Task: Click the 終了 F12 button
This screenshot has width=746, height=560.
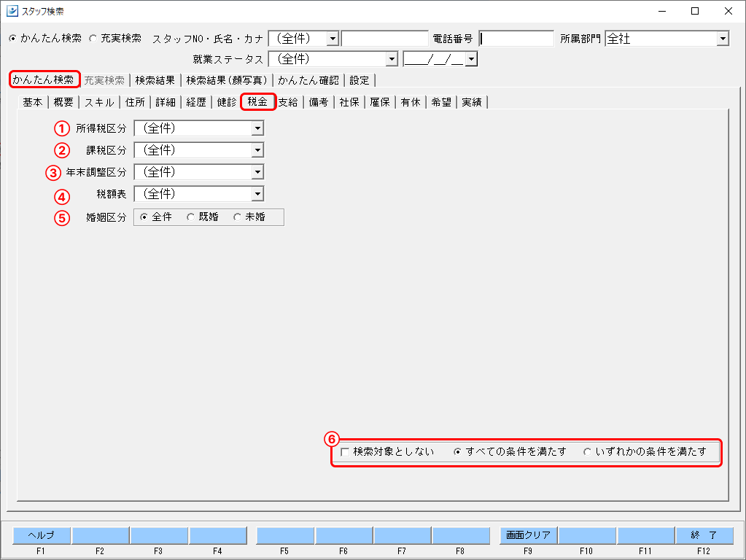Action: click(x=703, y=535)
